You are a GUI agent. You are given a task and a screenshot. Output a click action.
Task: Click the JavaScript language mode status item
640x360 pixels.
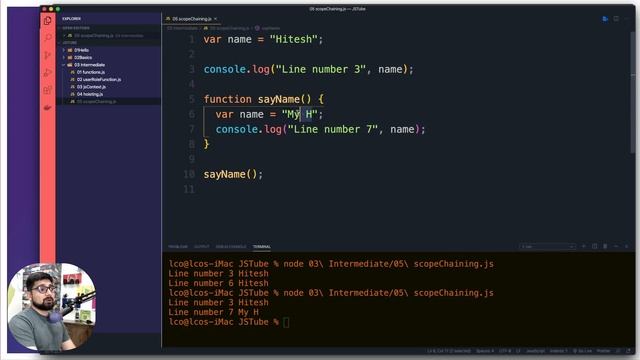tap(535, 351)
